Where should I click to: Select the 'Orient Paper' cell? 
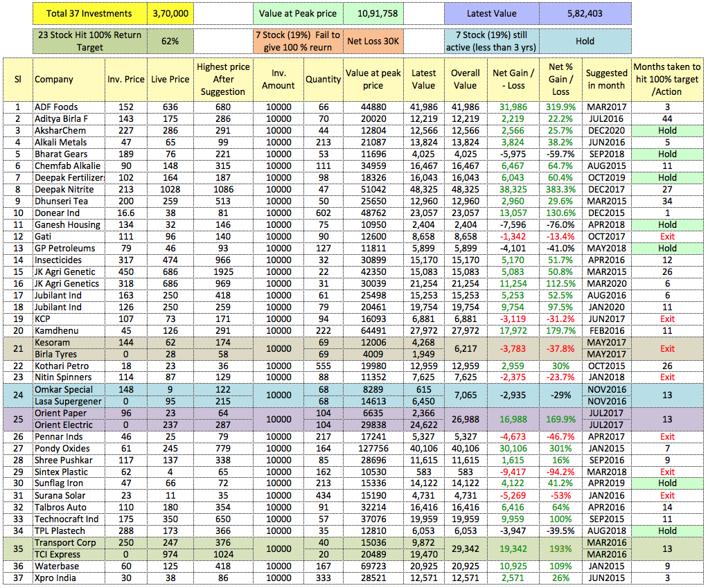(x=69, y=413)
